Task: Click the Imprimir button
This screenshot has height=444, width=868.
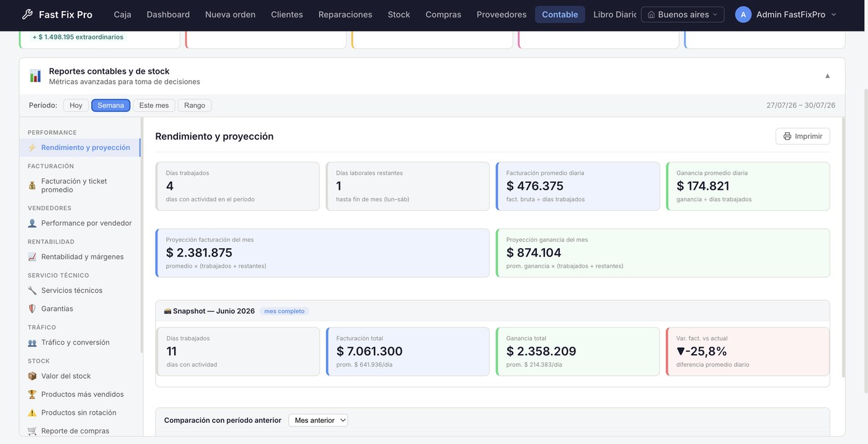Action: [803, 136]
